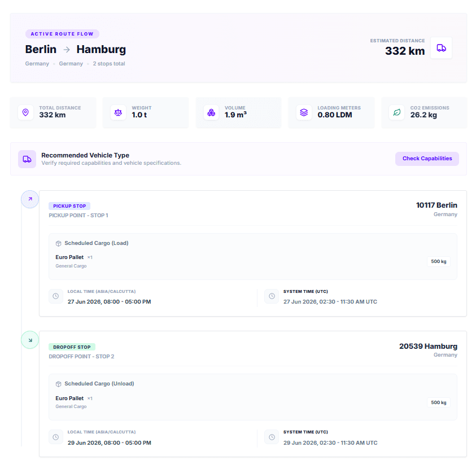
Task: Click the clock icon for pickup system time
Action: pos(272,296)
